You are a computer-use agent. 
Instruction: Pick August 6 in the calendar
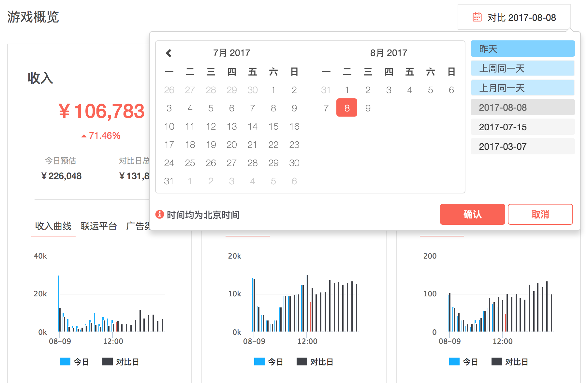(x=451, y=90)
